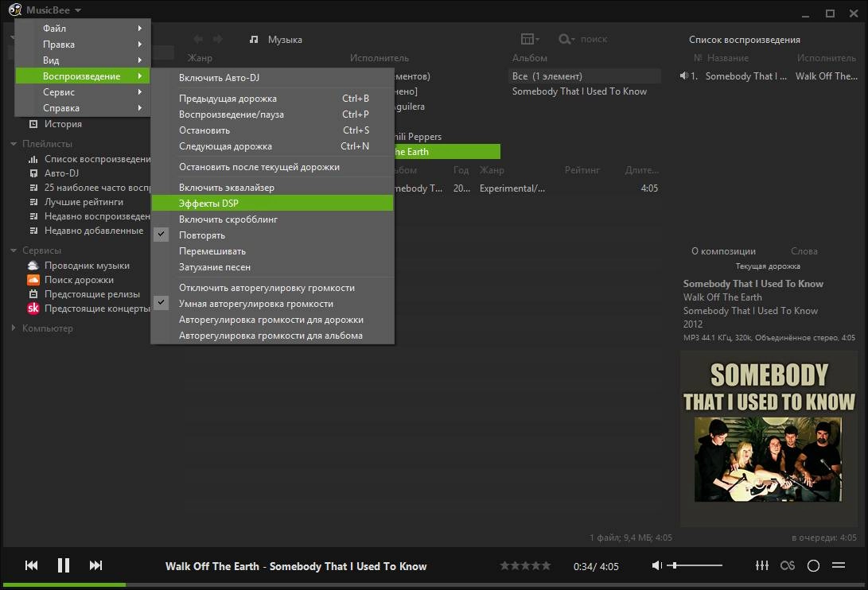Skip to previous track in player bar
868x590 pixels.
32,565
